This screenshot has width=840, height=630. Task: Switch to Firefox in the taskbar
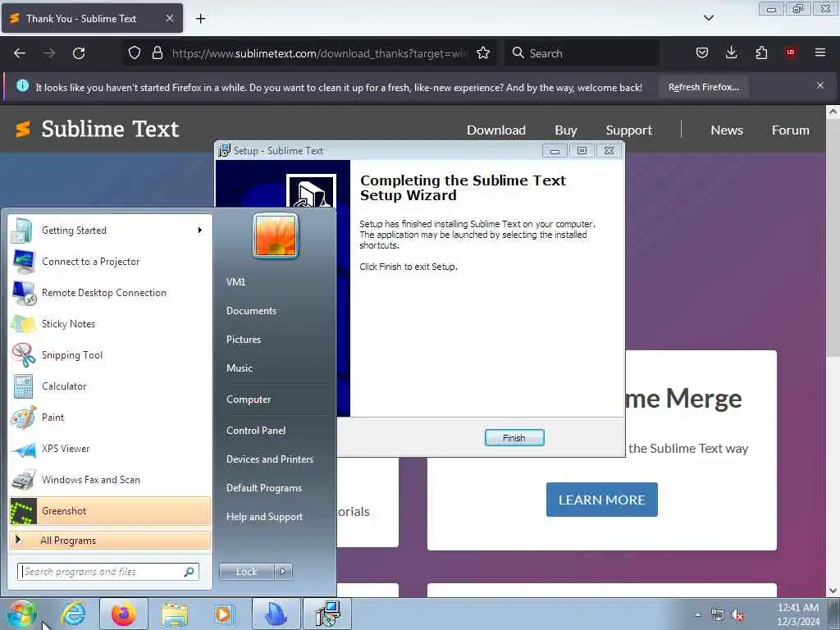[124, 614]
